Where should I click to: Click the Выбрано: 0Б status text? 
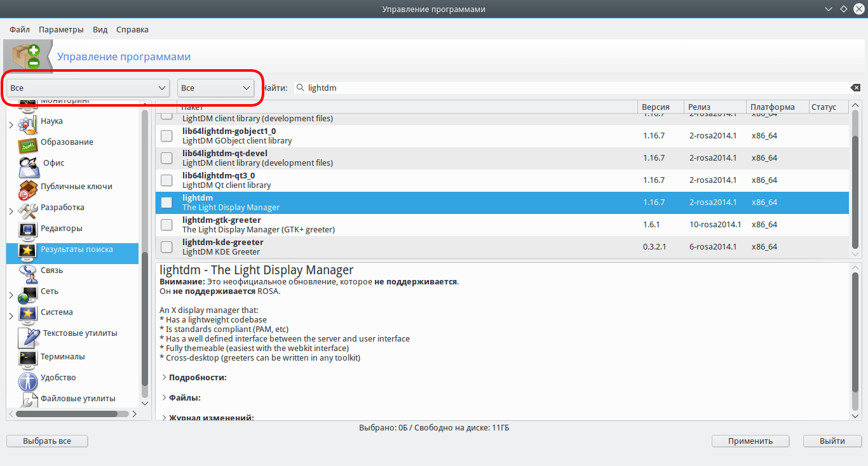[383, 428]
